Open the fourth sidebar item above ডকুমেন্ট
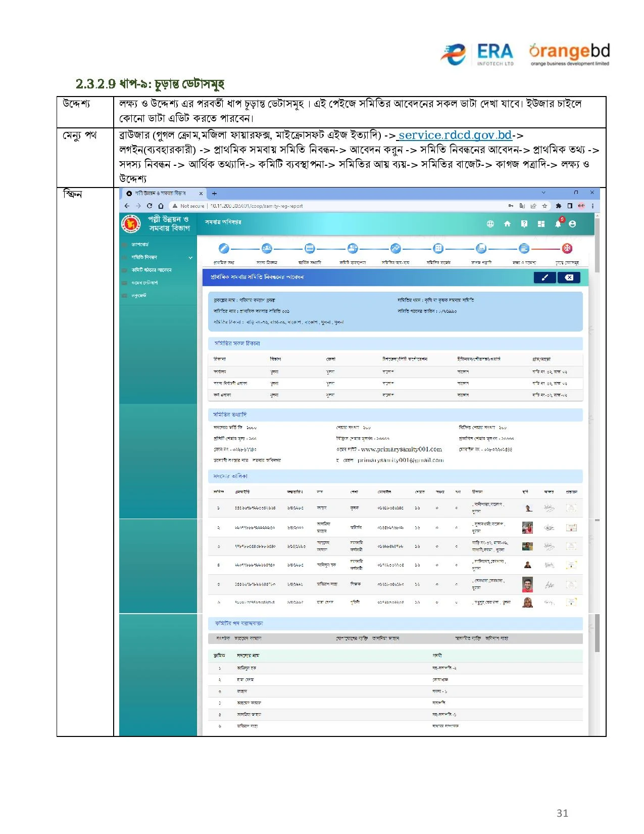 [x=144, y=283]
